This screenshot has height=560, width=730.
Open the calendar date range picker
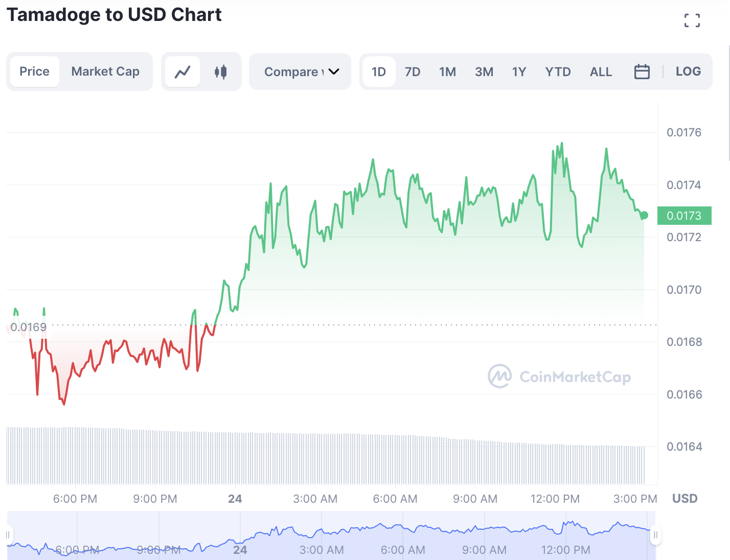coord(642,72)
